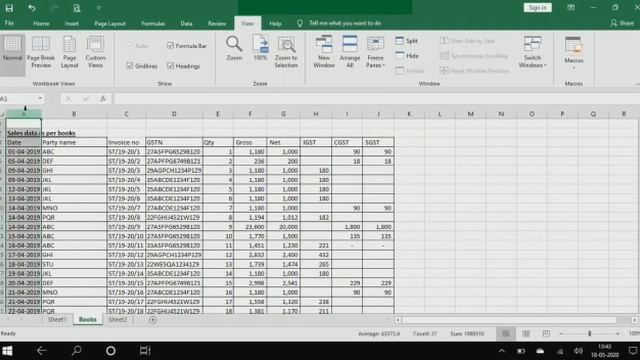Save the workbook with the save icon
This screenshot has width=640, height=360.
pyautogui.click(x=9, y=8)
